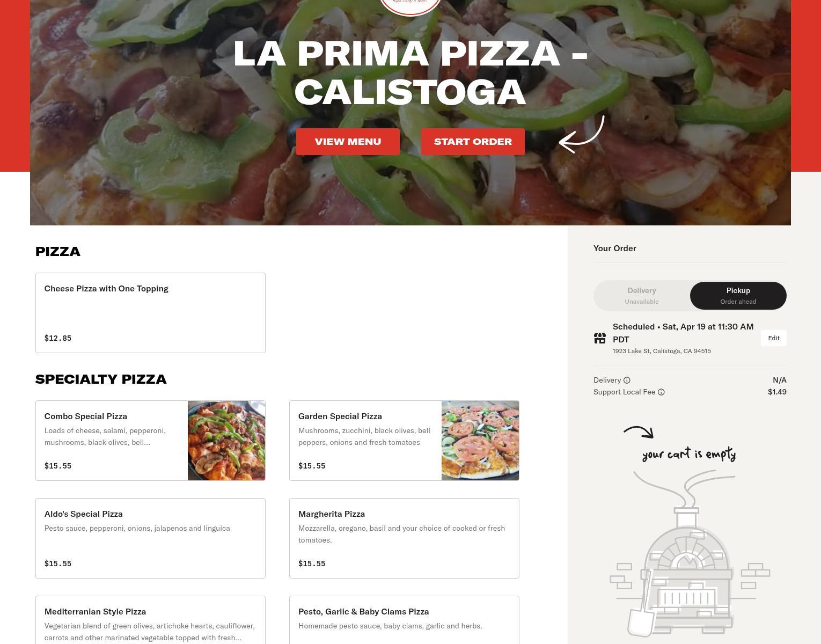Image resolution: width=821 pixels, height=644 pixels.
Task: Select the Margherita Pizza card
Action: point(404,538)
